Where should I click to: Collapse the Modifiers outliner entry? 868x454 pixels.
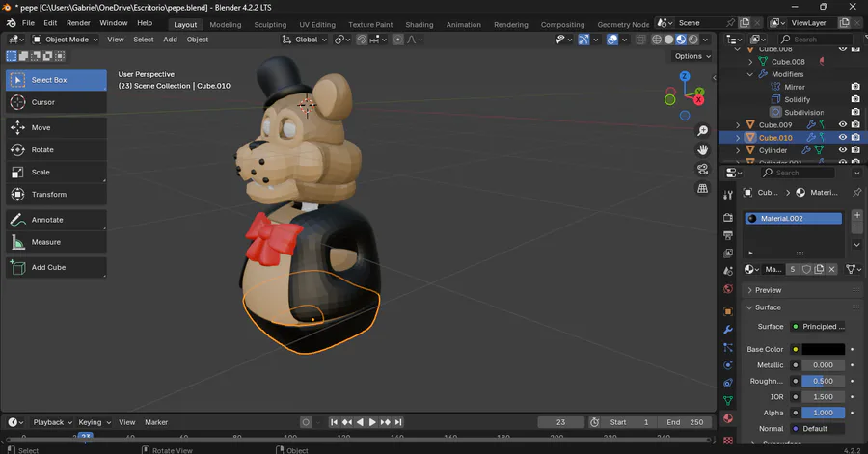tap(750, 74)
